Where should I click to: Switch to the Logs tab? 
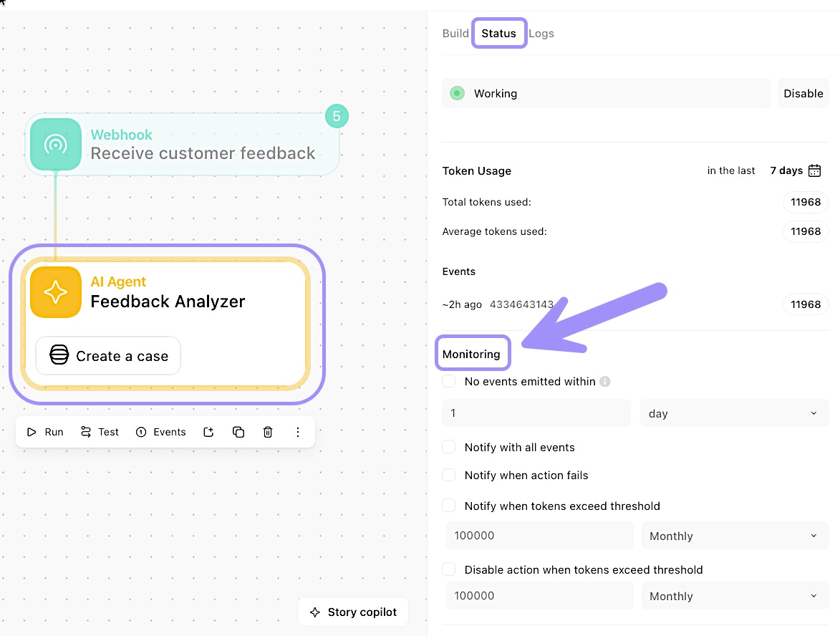pos(541,34)
